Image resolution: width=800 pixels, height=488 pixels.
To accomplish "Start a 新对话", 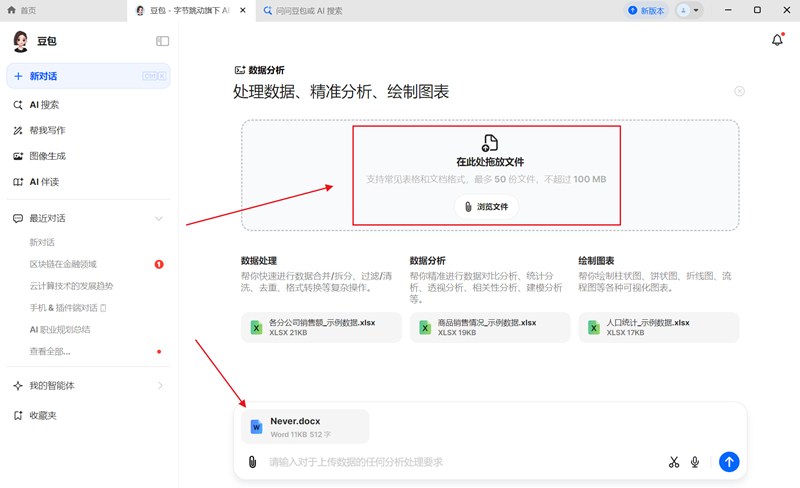I will [x=88, y=76].
